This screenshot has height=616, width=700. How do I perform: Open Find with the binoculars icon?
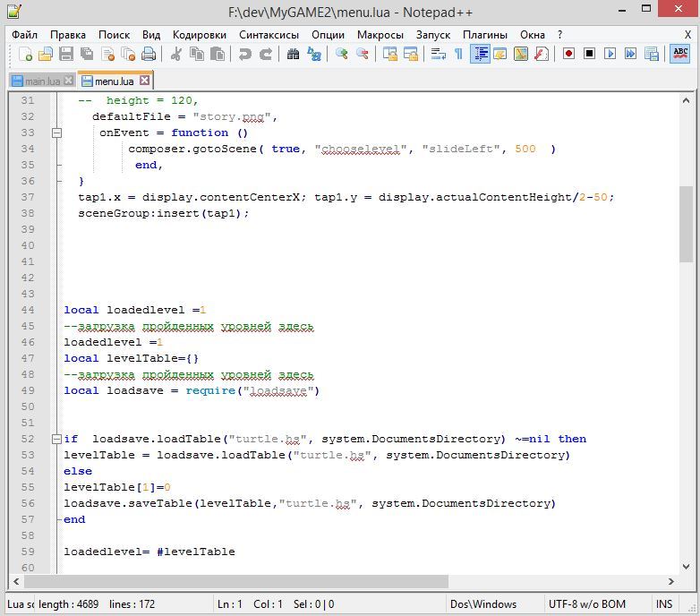pos(293,54)
